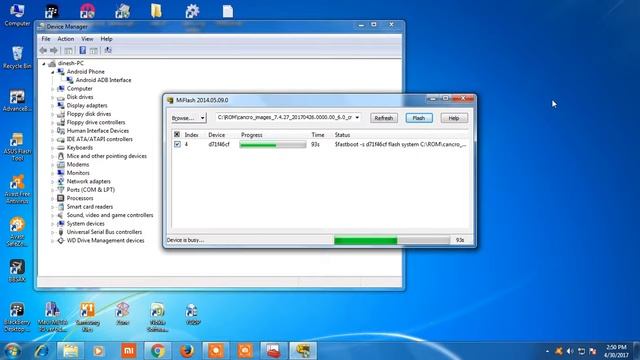This screenshot has height=360, width=640.
Task: Open the File menu in Device Manager
Action: tap(46, 39)
